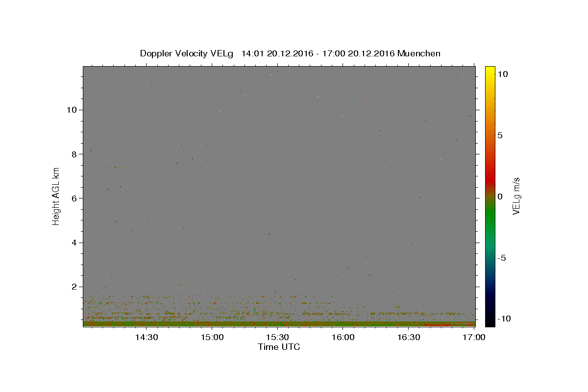
Task: Click the Time UTC axis title
Action: (x=279, y=347)
